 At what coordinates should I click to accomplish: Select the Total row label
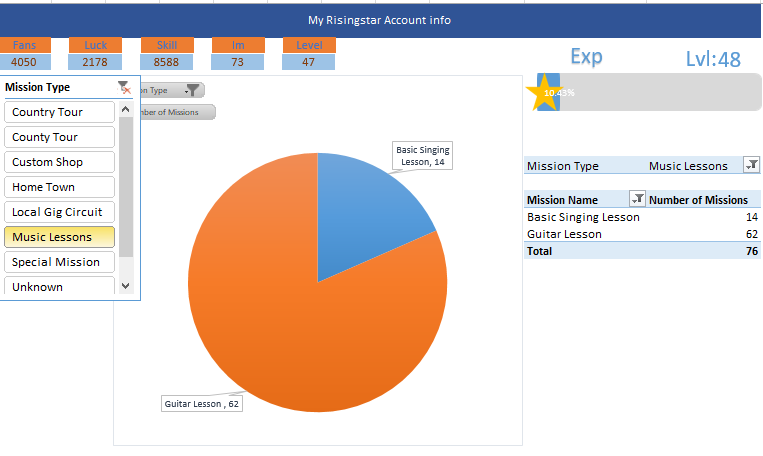pyautogui.click(x=539, y=251)
